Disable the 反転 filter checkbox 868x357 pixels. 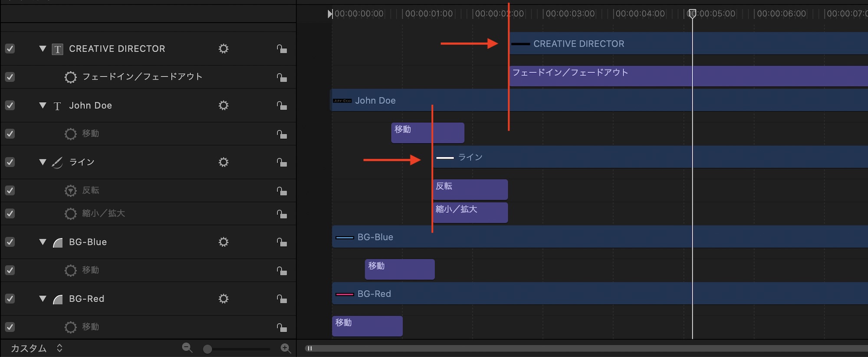10,191
